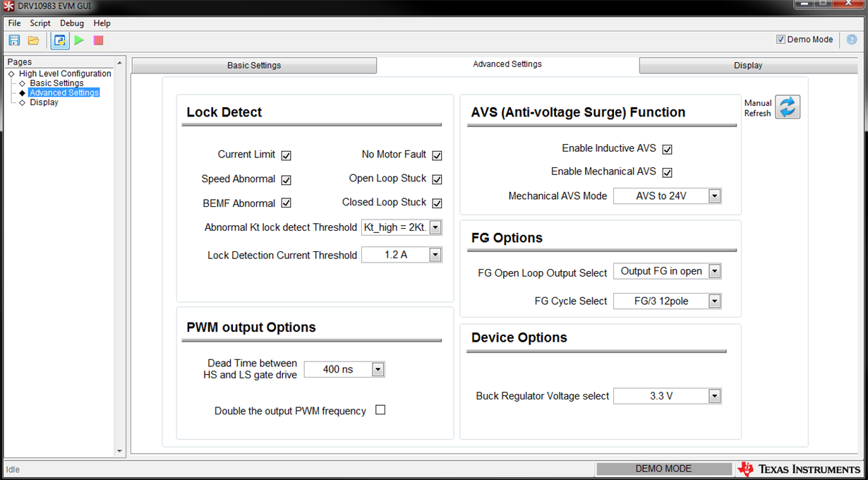Viewport: 868px width, 480px height.
Task: Select Basic Settings in Pages tree
Action: tap(56, 83)
